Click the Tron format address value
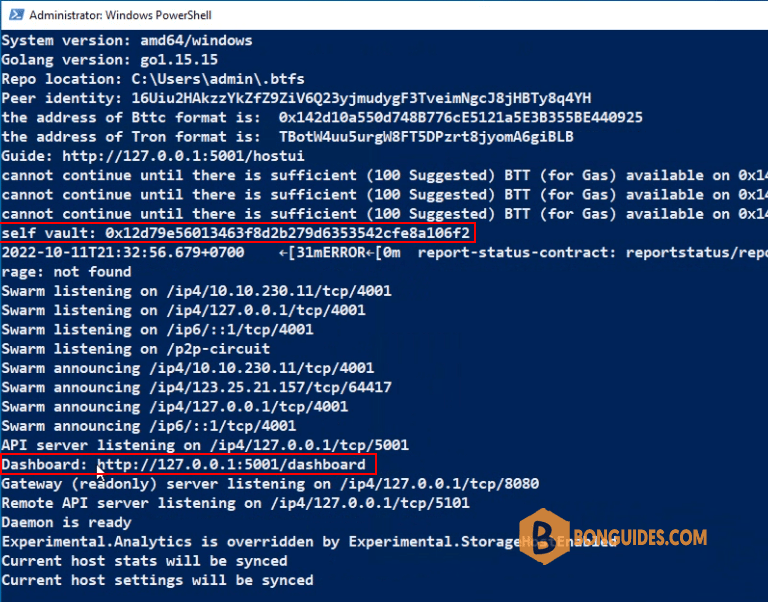Screen dimensions: 768x602 pos(426,136)
